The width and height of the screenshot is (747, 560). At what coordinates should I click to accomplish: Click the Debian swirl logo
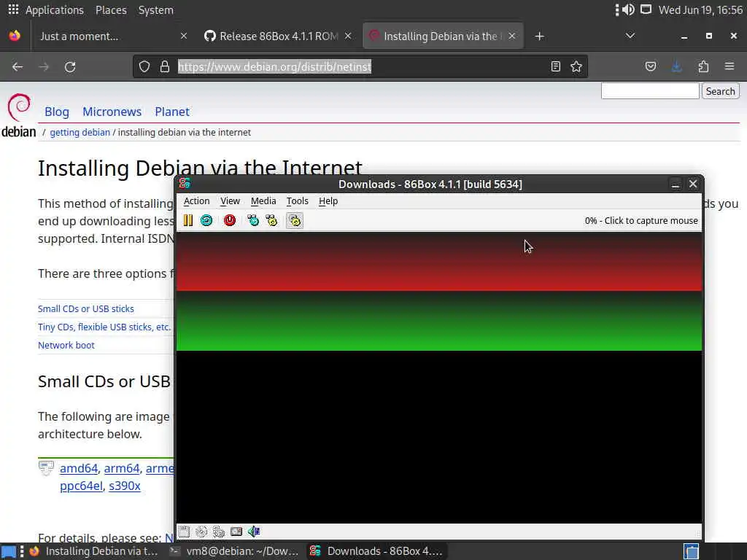[x=18, y=107]
